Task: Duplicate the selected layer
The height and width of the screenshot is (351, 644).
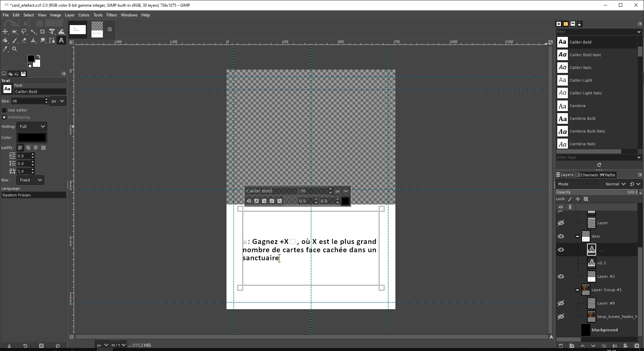Action: pyautogui.click(x=604, y=346)
